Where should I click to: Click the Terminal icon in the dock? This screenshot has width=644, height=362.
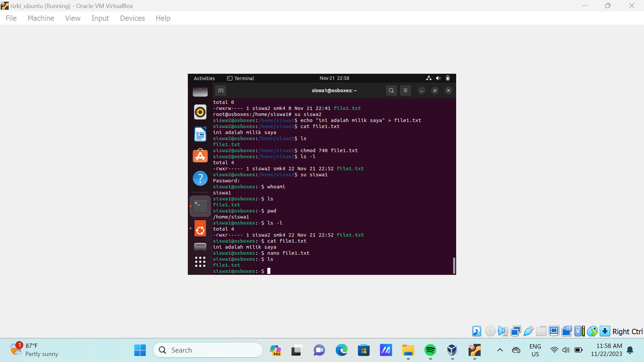pos(200,206)
